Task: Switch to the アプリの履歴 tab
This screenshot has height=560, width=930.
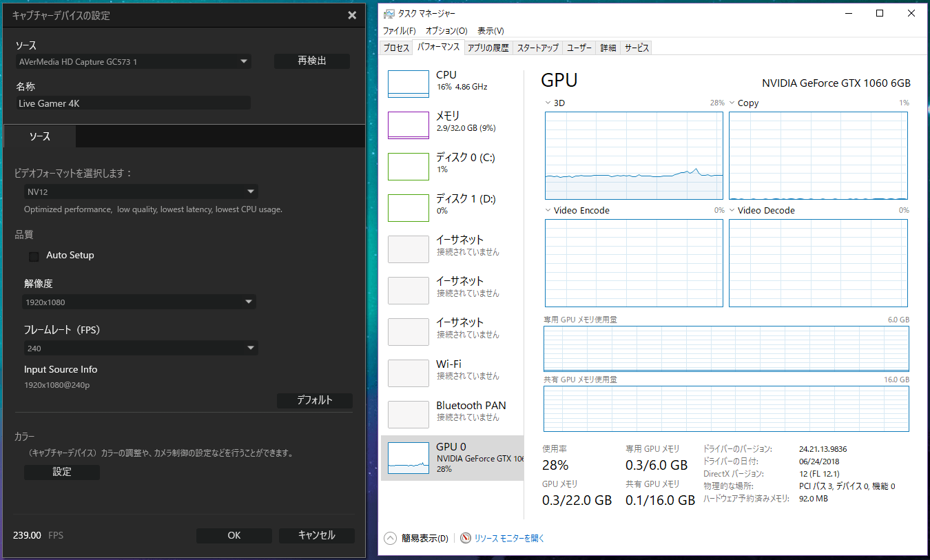Action: [488, 48]
